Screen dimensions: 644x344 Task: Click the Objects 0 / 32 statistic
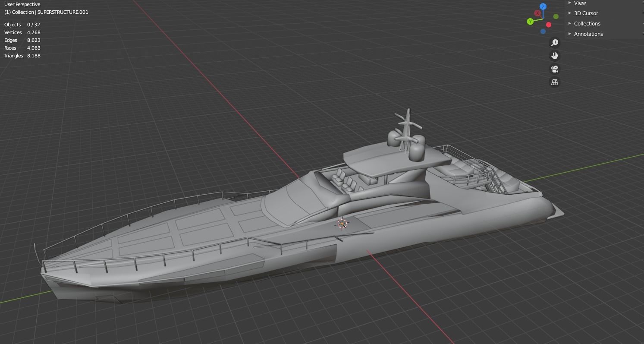22,25
